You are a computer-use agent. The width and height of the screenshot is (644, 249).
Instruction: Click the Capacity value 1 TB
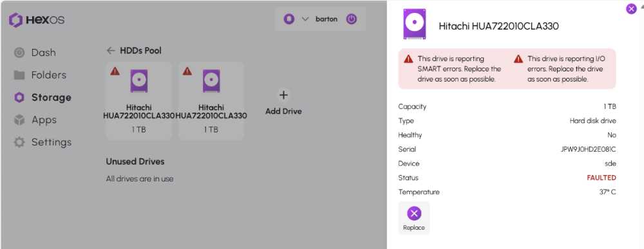click(x=610, y=107)
